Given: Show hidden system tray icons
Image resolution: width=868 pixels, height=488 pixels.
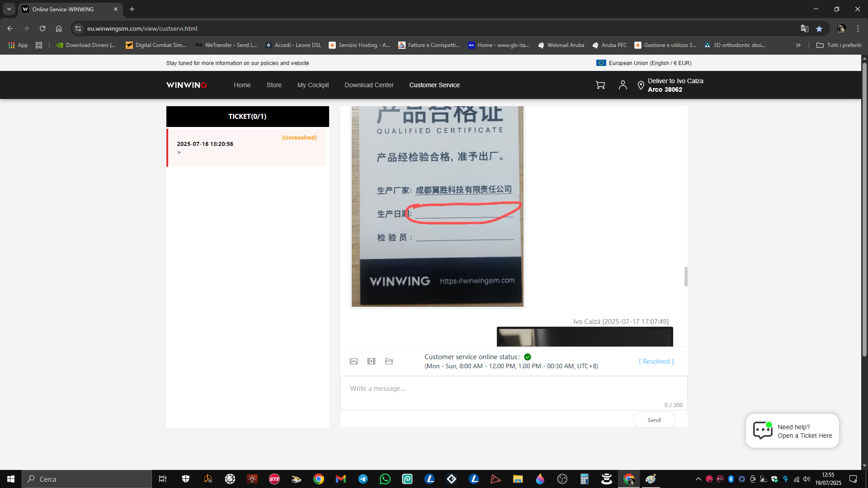Looking at the screenshot, I should (x=698, y=479).
